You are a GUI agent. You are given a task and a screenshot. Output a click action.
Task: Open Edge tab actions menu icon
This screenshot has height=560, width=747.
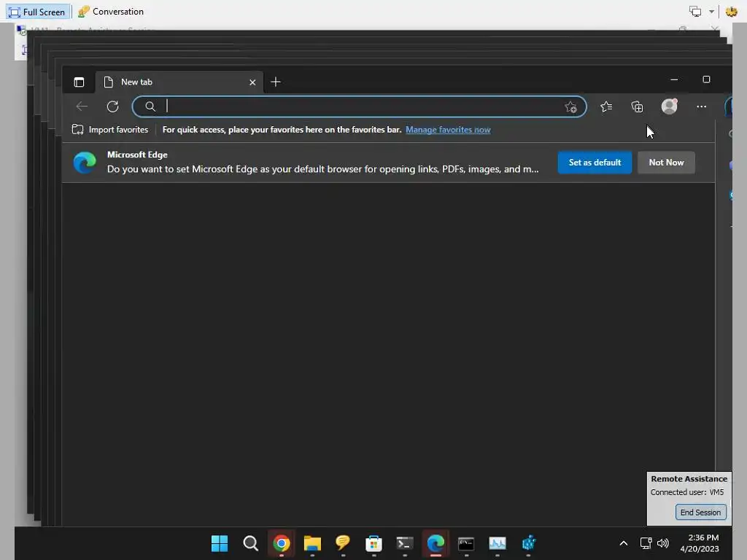79,82
